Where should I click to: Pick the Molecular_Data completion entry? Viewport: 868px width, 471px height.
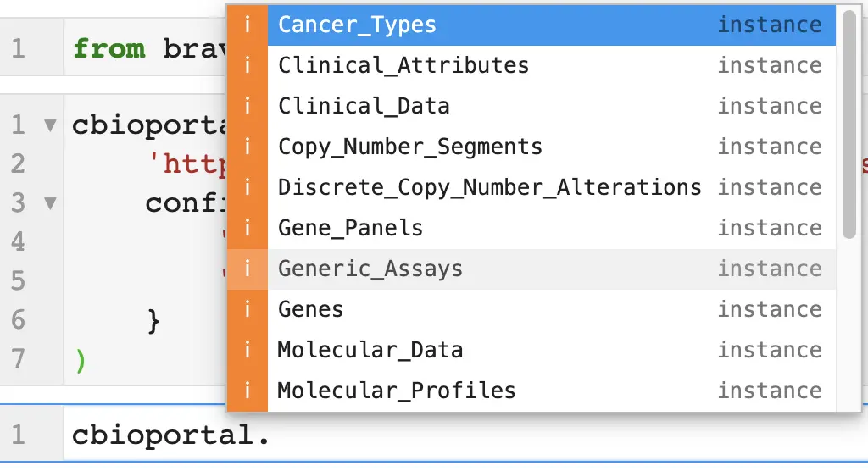tap(370, 350)
